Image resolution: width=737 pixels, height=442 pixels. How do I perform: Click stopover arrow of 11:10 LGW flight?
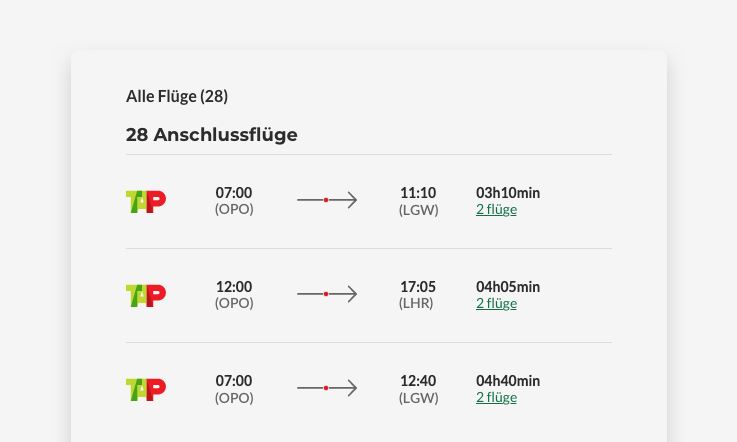327,200
